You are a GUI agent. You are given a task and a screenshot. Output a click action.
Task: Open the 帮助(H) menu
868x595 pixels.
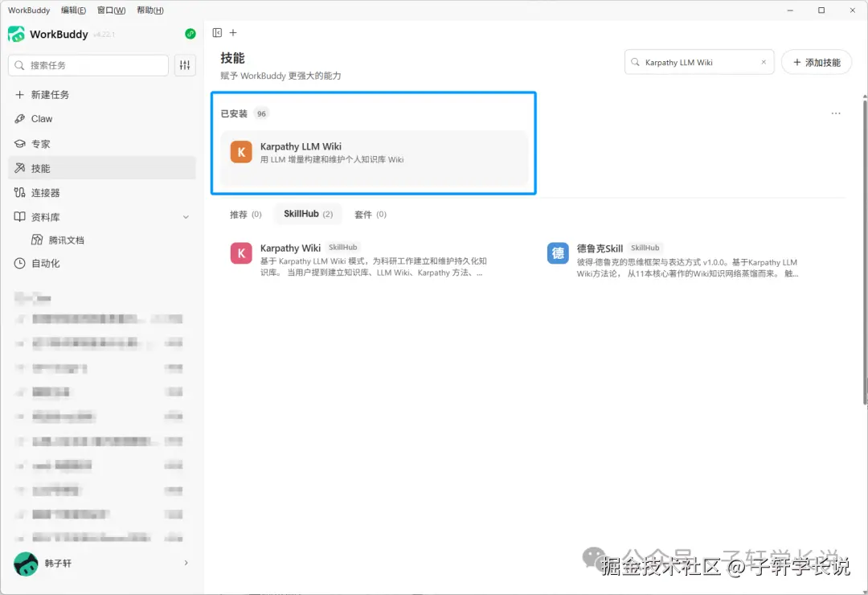(150, 10)
